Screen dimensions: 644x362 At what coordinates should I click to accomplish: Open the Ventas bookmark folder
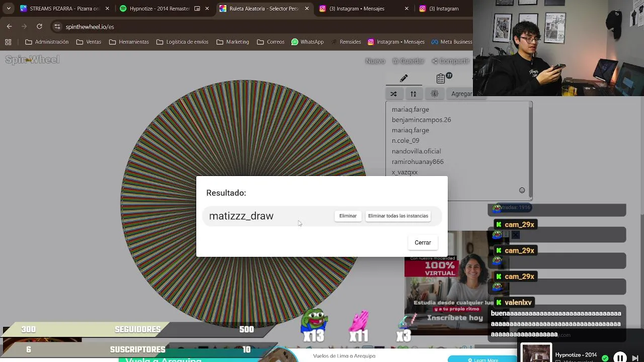pos(89,42)
